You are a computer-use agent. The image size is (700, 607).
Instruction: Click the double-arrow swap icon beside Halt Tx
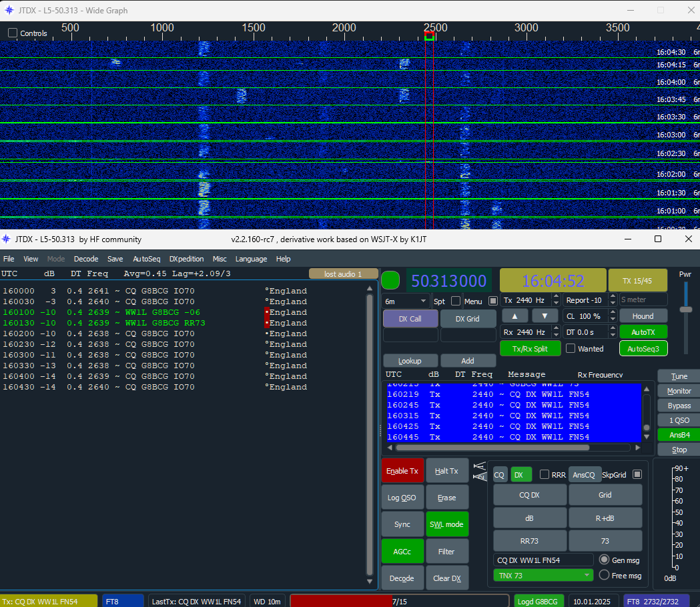point(480,472)
